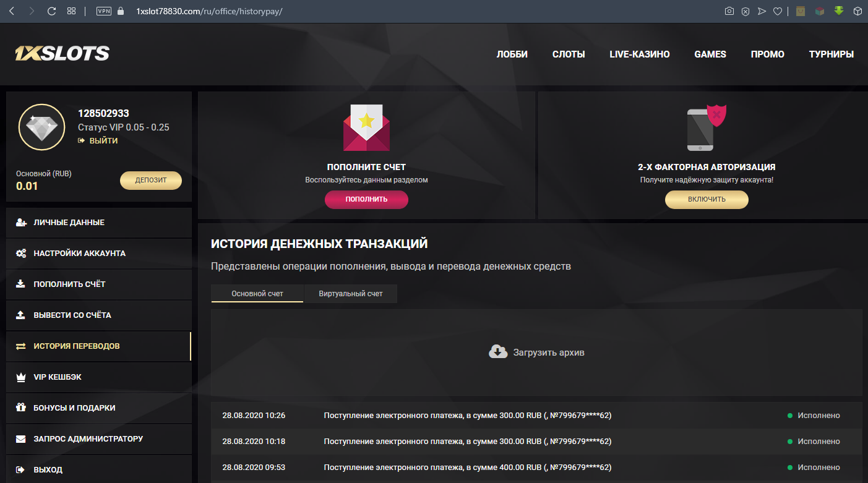This screenshot has height=483, width=868.
Task: Click the envelope with star icon
Action: coord(366,127)
